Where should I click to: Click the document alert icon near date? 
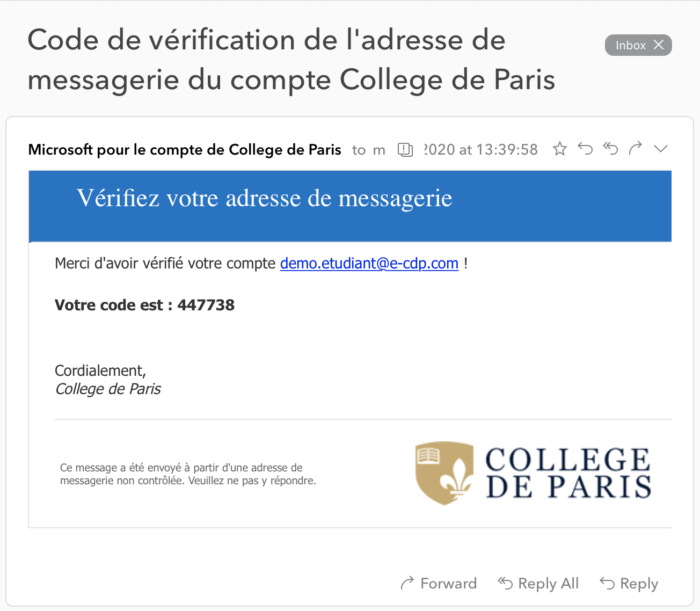coord(405,149)
